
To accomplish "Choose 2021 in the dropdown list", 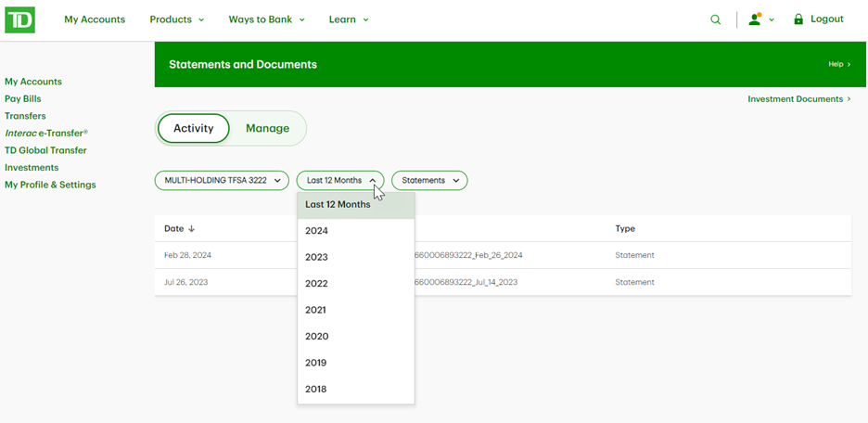I will [356, 310].
